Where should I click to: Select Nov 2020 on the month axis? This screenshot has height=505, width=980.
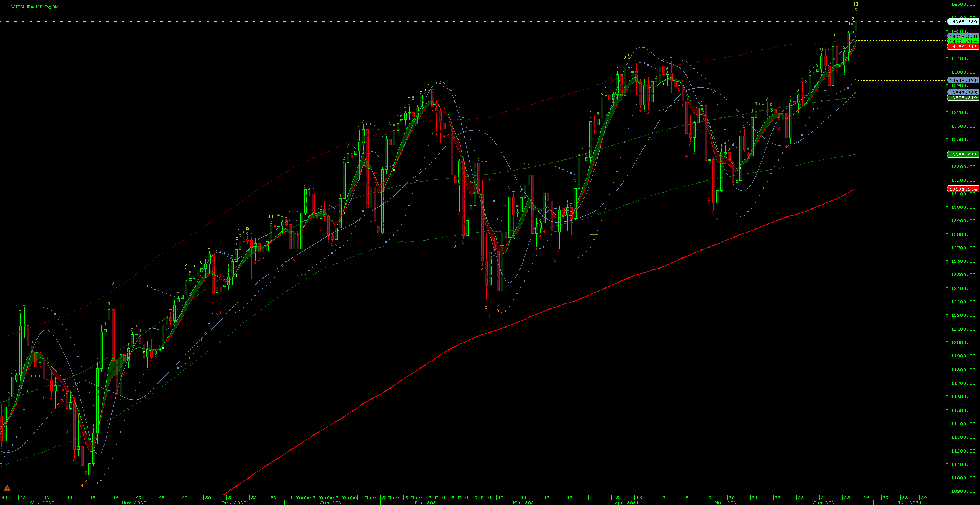134,503
